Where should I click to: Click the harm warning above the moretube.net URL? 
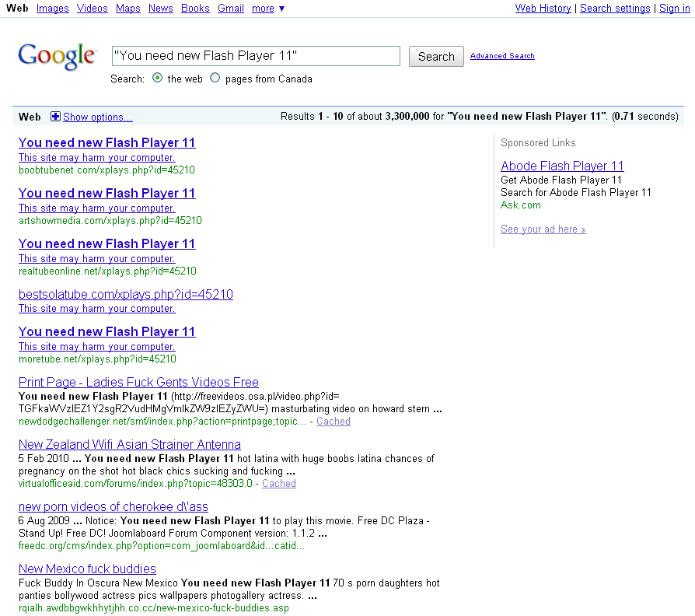[x=96, y=346]
